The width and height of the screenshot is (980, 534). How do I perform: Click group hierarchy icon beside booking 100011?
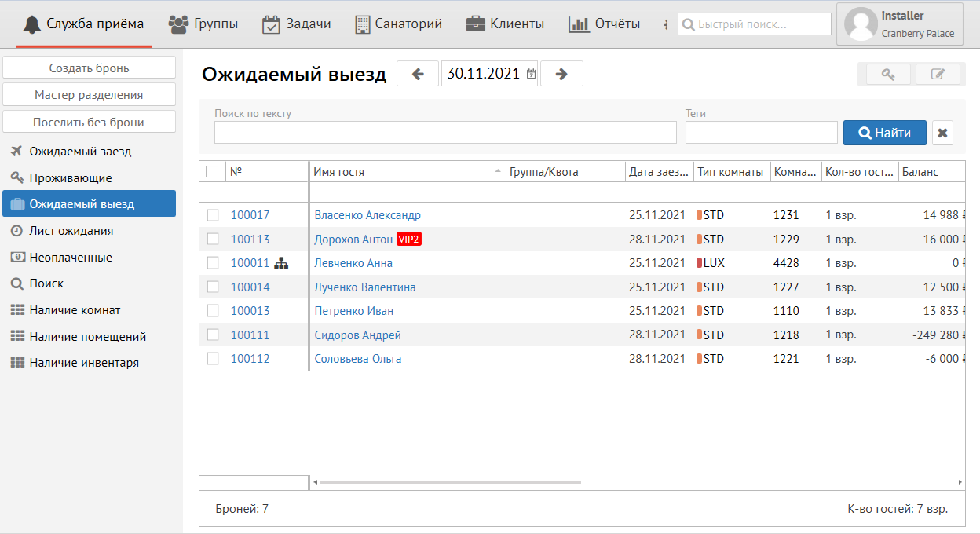coord(281,264)
